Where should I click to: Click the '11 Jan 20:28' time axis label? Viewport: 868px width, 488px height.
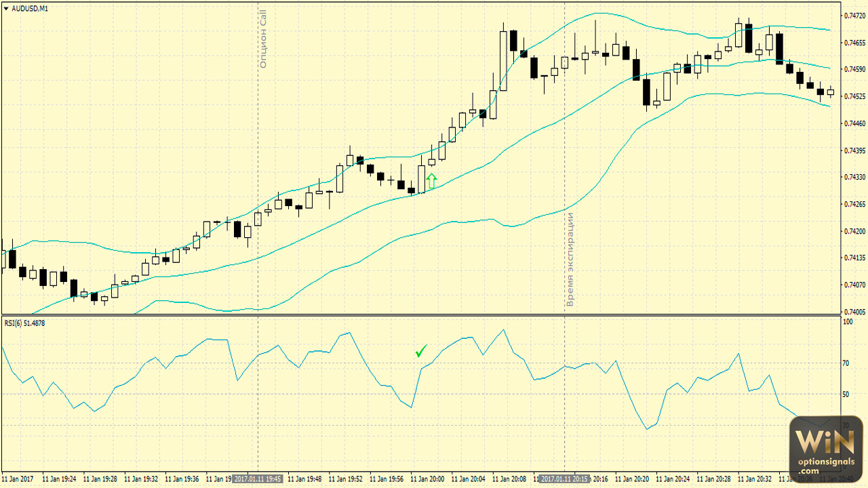(714, 479)
